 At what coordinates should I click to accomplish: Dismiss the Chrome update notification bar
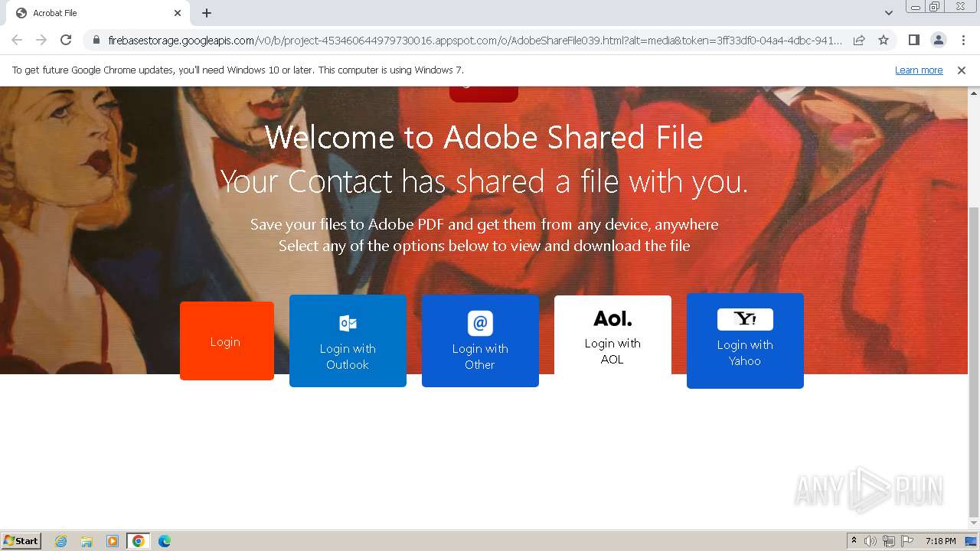point(962,70)
